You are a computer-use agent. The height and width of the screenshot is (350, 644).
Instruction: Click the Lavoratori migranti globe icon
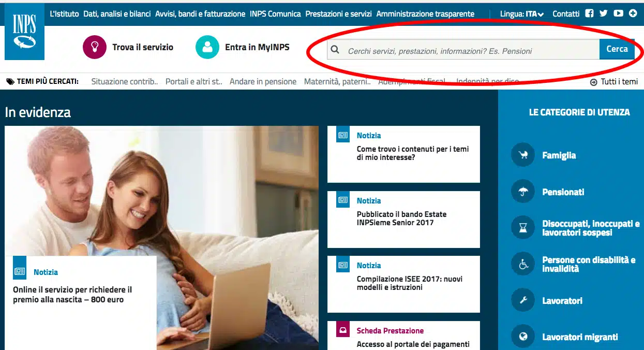(x=523, y=337)
